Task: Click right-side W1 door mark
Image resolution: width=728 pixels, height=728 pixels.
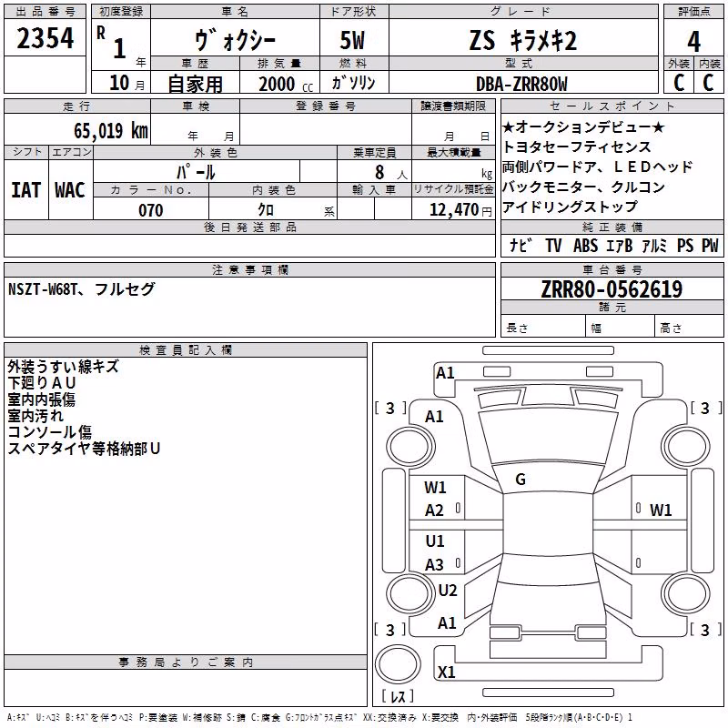Action: click(x=661, y=511)
